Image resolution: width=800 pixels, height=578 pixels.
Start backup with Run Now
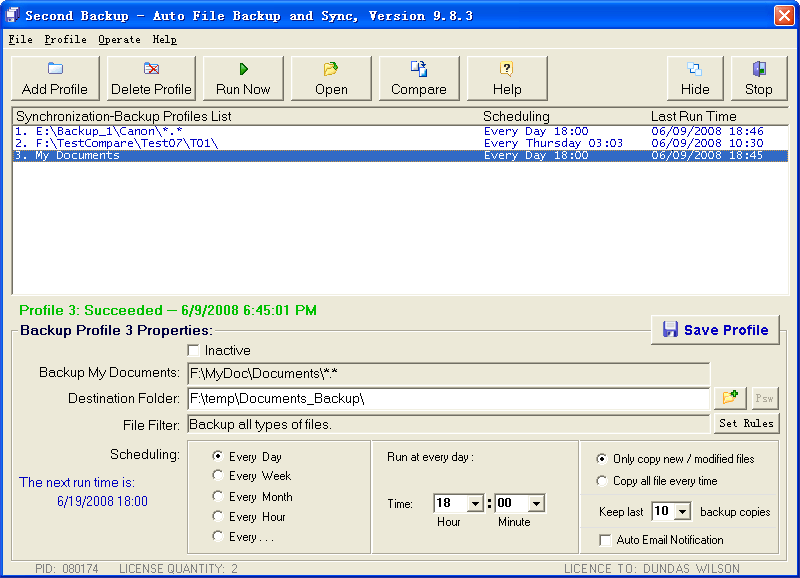(243, 78)
